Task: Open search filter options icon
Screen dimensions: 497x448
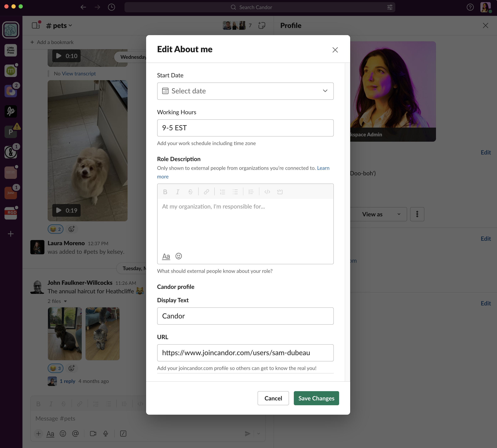Action: [390, 7]
